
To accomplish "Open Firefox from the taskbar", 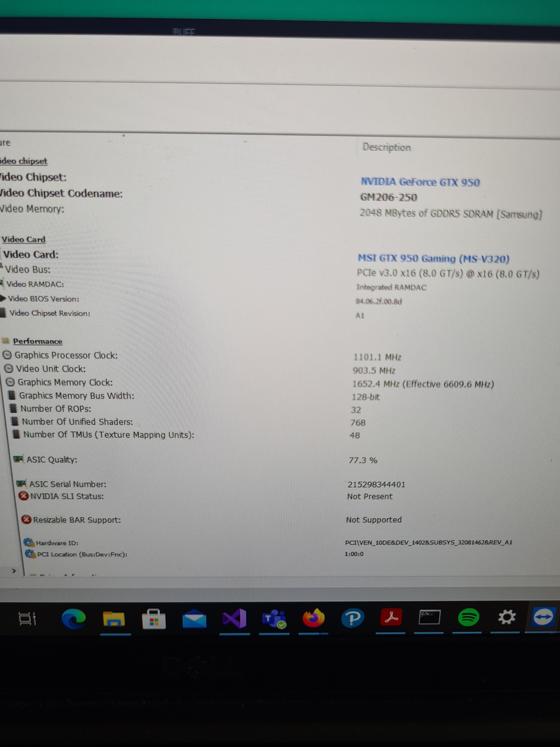I will (313, 618).
